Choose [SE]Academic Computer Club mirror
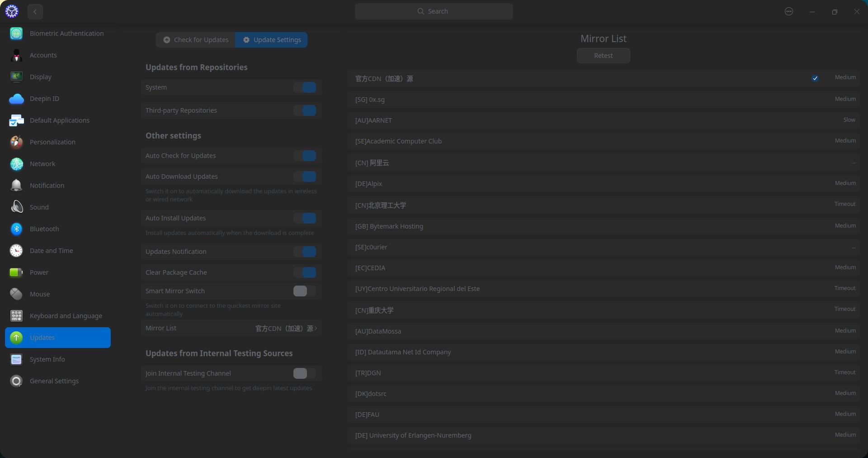 click(x=604, y=141)
